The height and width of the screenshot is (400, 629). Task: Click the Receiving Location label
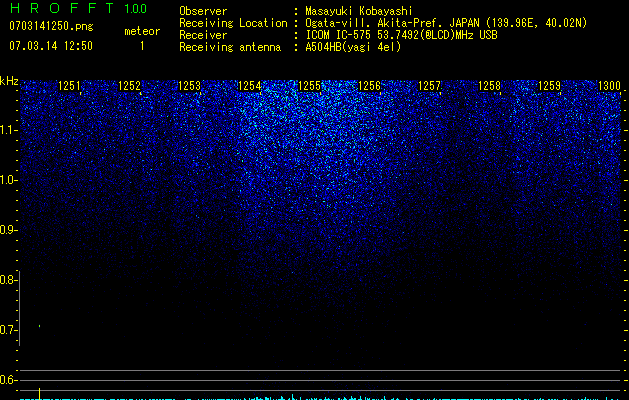233,23
